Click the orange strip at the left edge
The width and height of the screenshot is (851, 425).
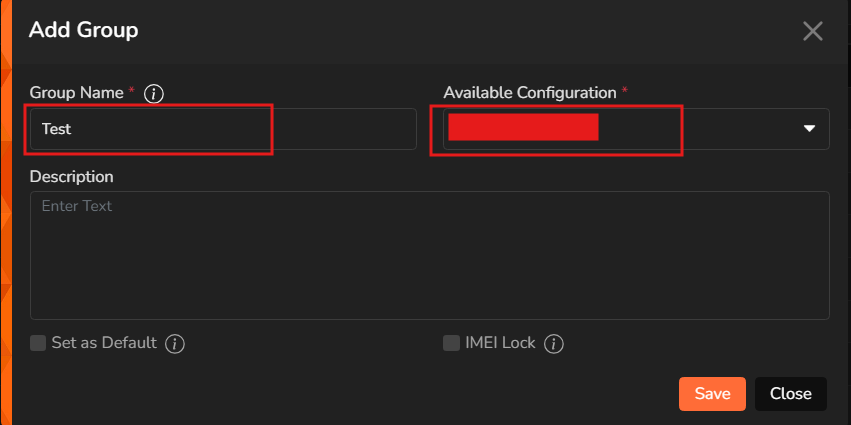click(5, 212)
